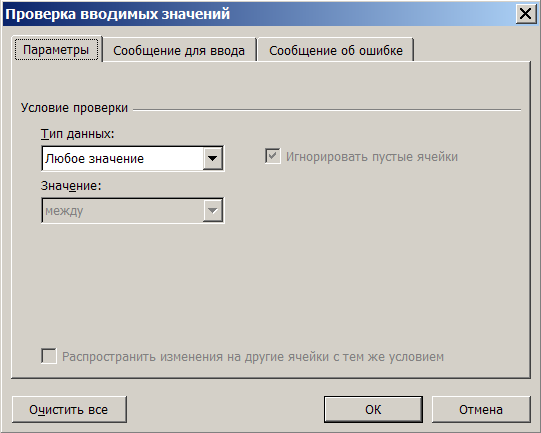Close the Проверка вводимых значений dialog
Screen dimensions: 541x433
[x=526, y=14]
